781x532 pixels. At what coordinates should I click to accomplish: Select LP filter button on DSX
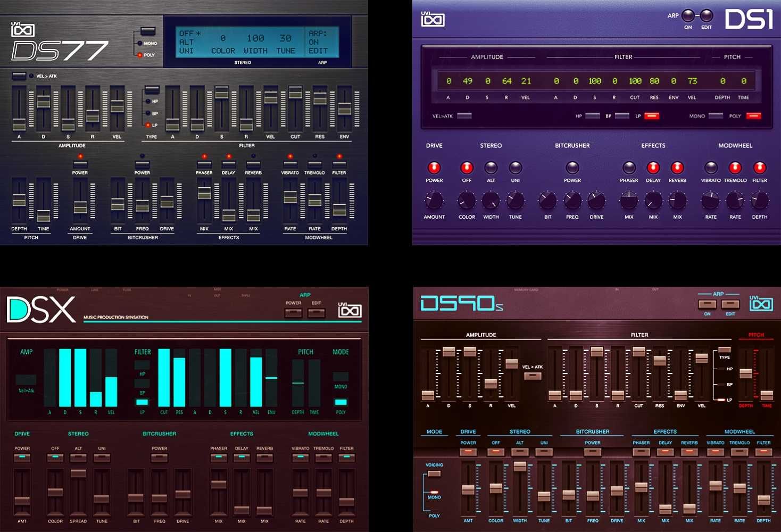142,402
